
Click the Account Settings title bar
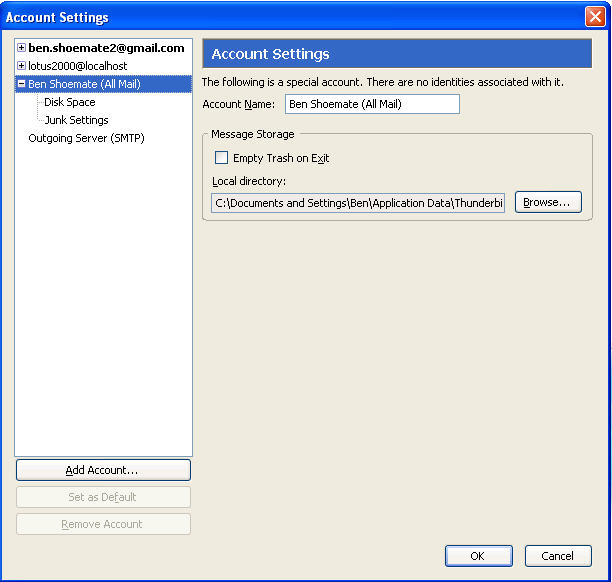coord(300,17)
